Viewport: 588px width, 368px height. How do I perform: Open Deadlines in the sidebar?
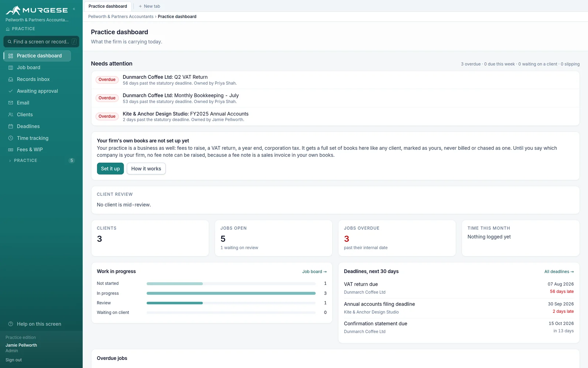(37, 126)
